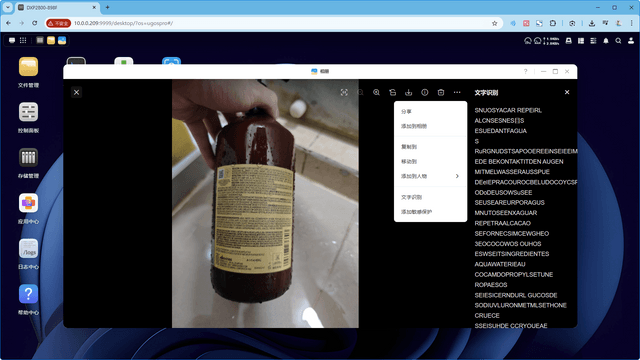Click the three-dot more options icon

coord(457,93)
